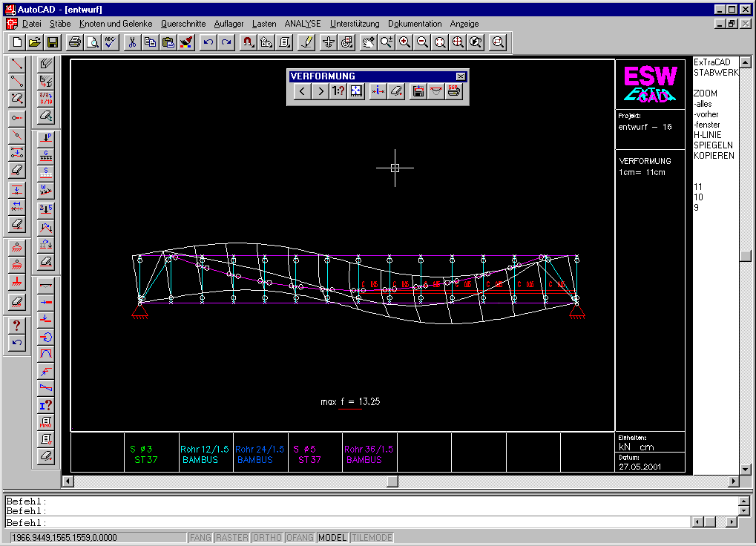Click the last Befehl: command prompt line

click(347, 522)
